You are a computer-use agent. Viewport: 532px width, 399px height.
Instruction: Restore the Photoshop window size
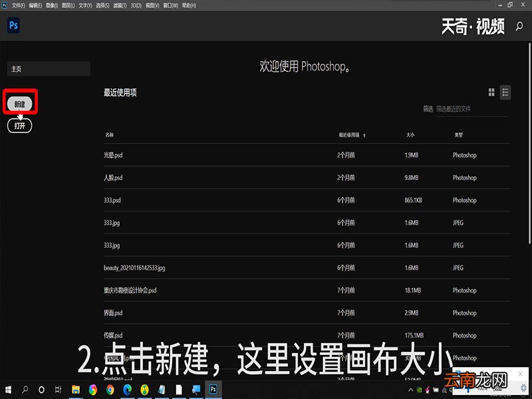click(510, 5)
